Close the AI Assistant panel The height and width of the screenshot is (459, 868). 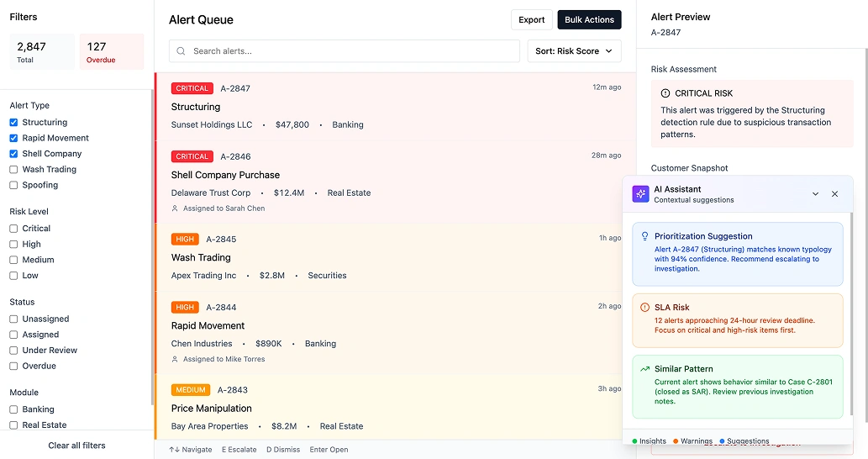pos(834,194)
